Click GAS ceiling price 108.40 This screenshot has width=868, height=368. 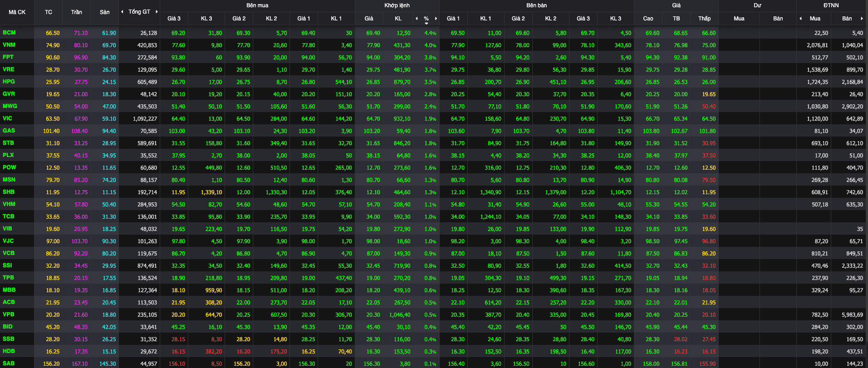(x=79, y=131)
